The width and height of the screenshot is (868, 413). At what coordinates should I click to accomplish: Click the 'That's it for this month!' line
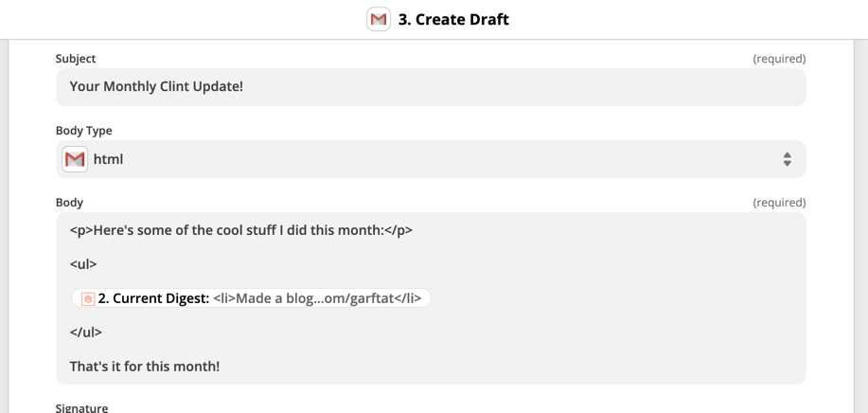click(x=145, y=366)
